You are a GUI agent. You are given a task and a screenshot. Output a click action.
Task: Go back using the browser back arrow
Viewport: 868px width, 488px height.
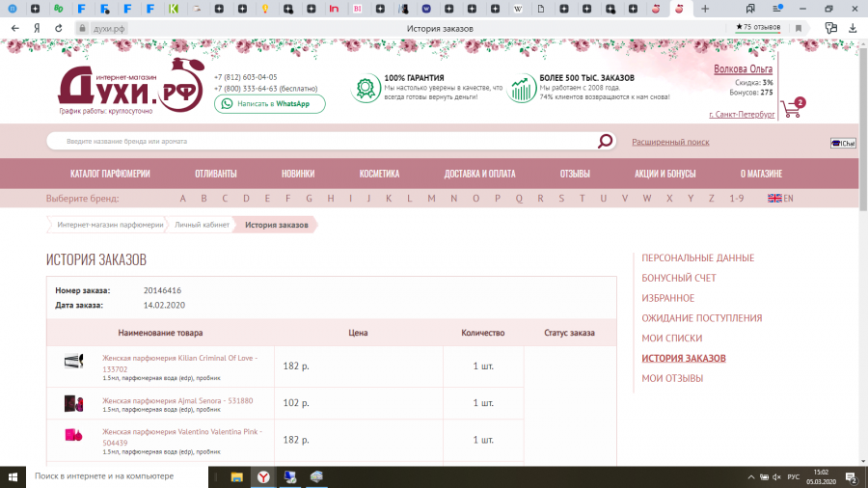(14, 28)
